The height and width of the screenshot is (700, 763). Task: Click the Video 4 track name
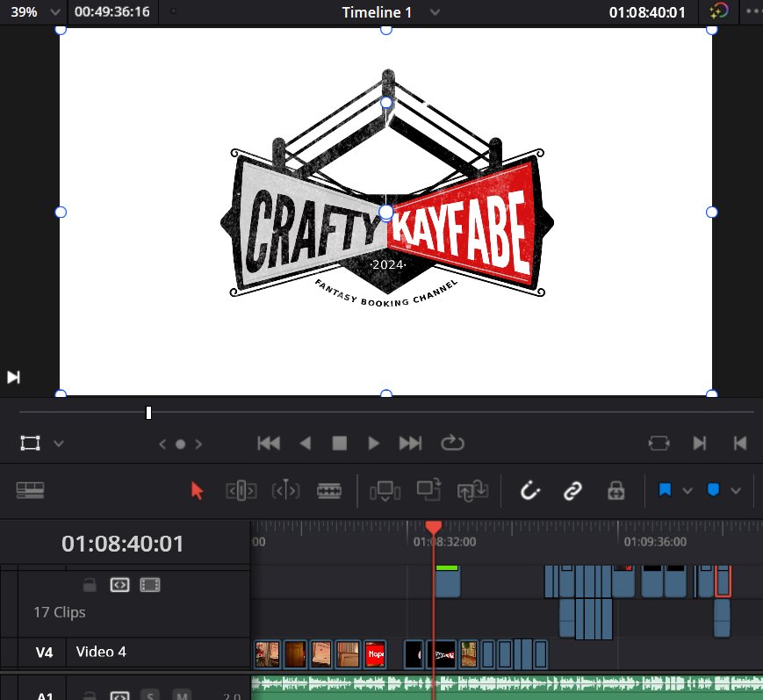[x=101, y=652]
